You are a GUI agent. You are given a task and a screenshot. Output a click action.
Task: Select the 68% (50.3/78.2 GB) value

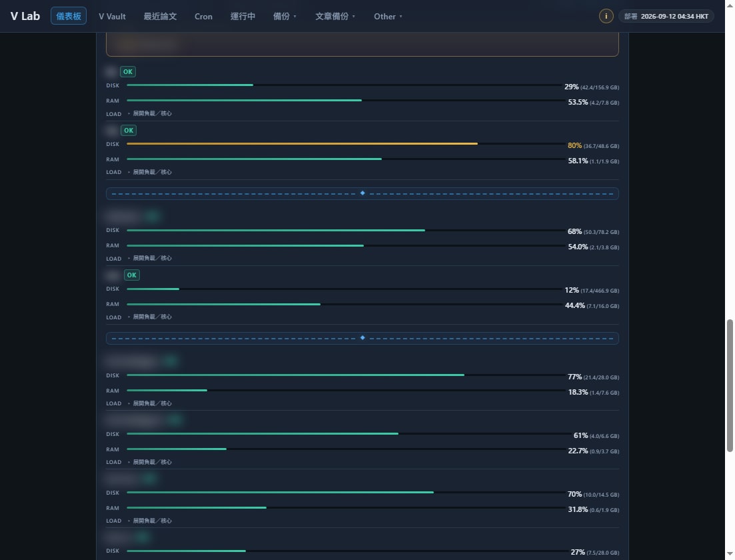(594, 232)
